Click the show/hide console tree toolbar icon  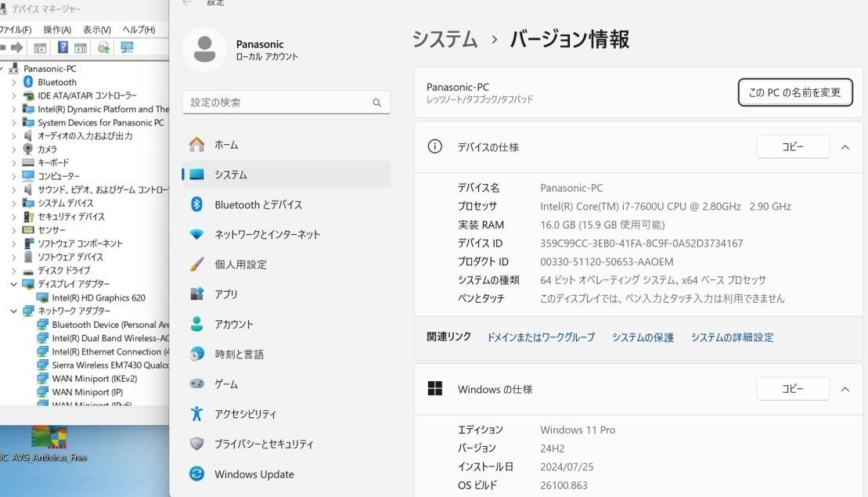(x=40, y=49)
